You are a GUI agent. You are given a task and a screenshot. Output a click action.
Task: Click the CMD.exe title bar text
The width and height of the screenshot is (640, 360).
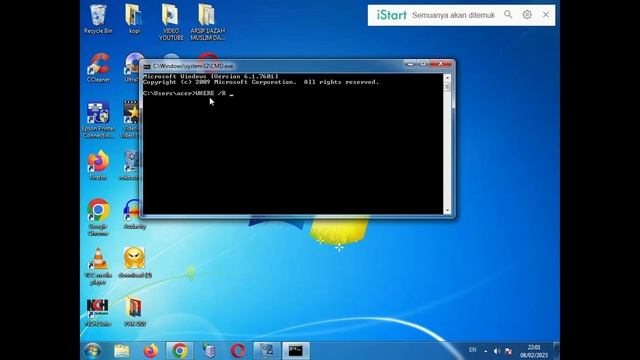coord(193,66)
